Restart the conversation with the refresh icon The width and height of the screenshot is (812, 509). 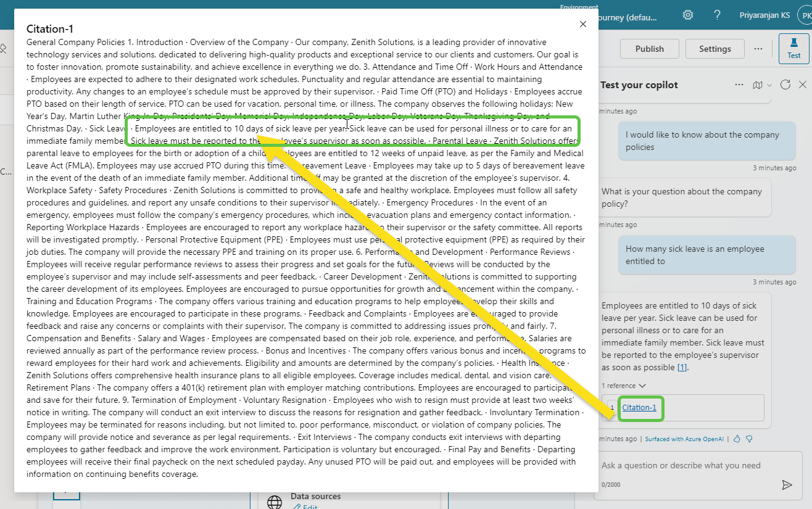(785, 85)
